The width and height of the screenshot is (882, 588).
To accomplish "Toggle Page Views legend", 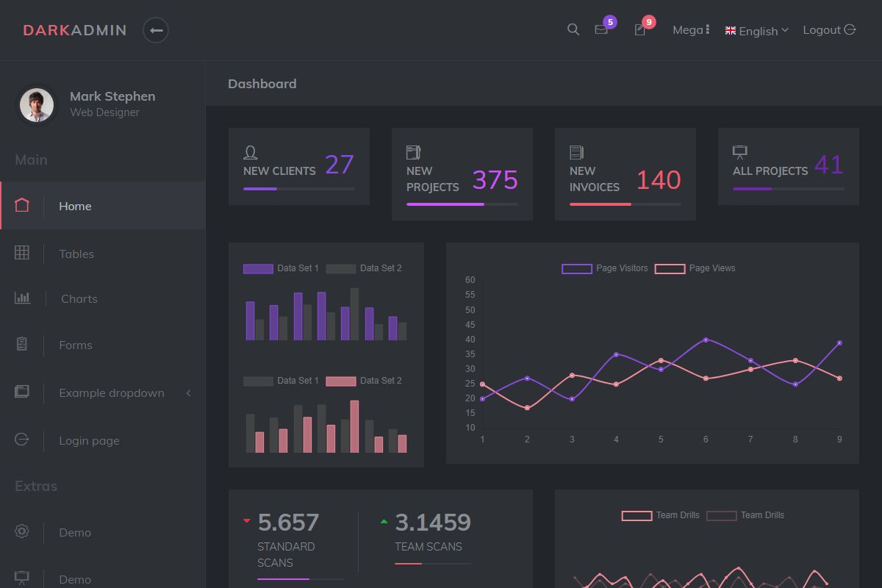I will (695, 268).
